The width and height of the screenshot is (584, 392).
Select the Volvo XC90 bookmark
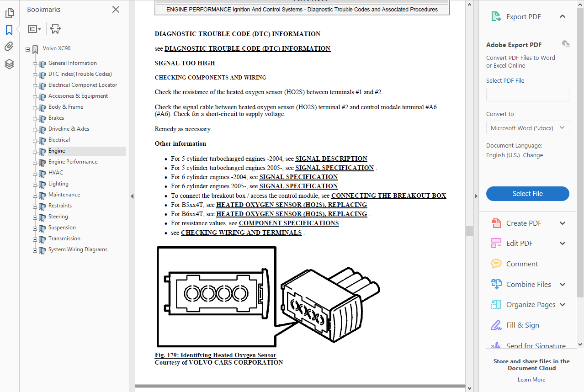pos(57,48)
